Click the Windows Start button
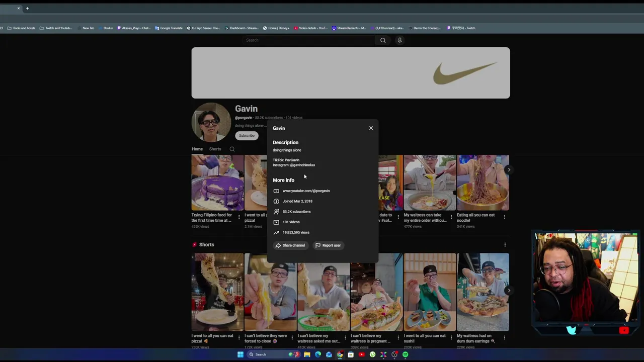 (x=240, y=354)
